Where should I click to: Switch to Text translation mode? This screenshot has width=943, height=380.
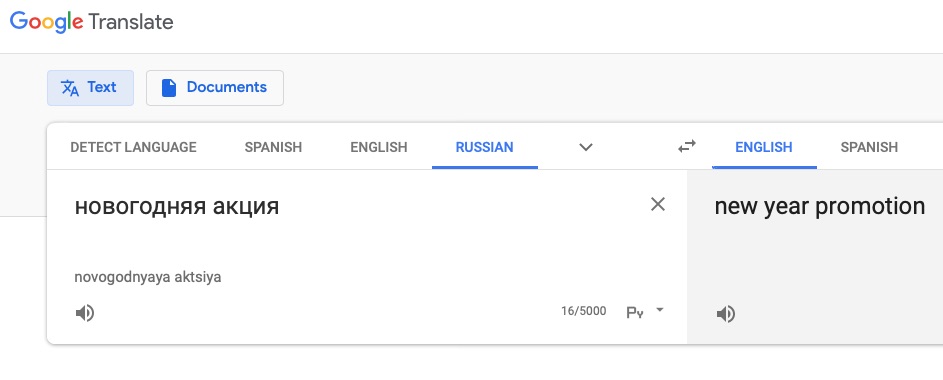point(90,88)
